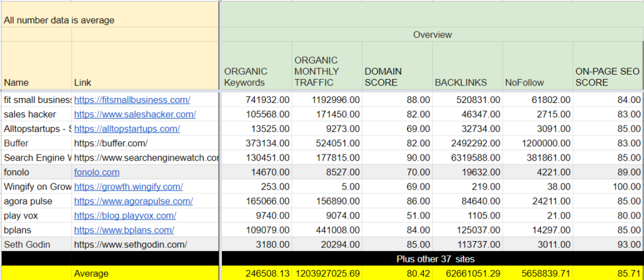
Task: Select the 1203927025.69 average traffic cell
Action: point(327,274)
